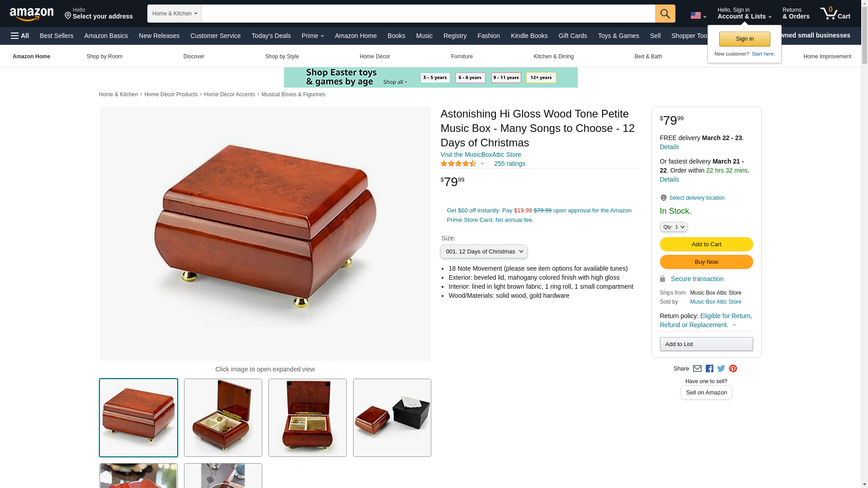Select the open music box second thumbnail
Viewport: 868px width, 488px height.
pyautogui.click(x=223, y=418)
